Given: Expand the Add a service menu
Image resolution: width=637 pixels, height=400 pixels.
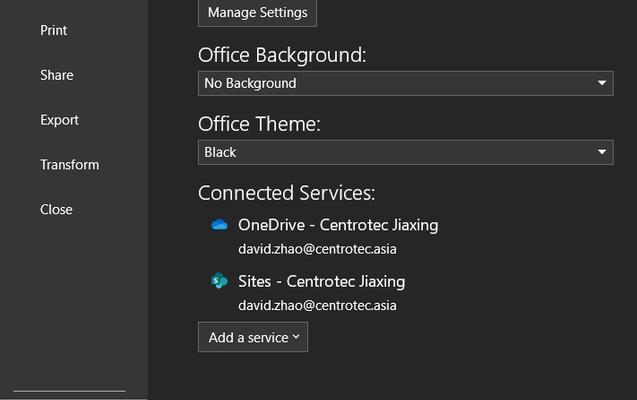Looking at the screenshot, I should point(253,337).
